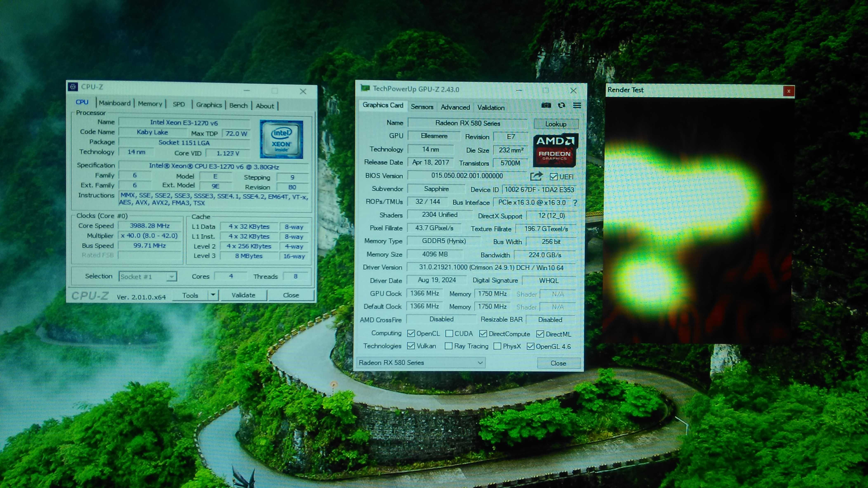Open the Radeon RX 580 Series GPU dropdown
Viewport: 868px width, 488px height.
421,362
